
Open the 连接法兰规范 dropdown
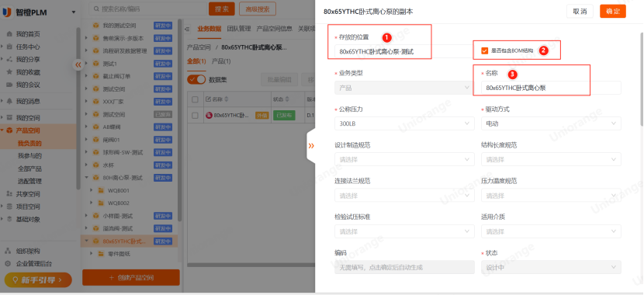point(404,196)
